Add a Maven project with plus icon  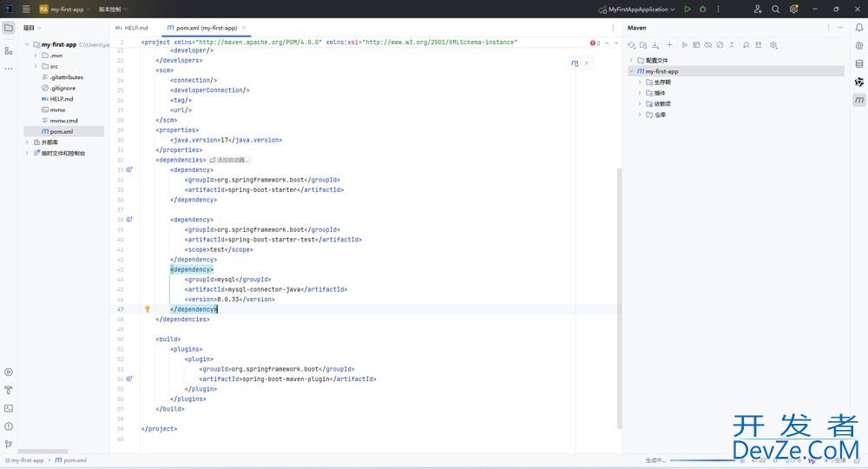coord(669,45)
